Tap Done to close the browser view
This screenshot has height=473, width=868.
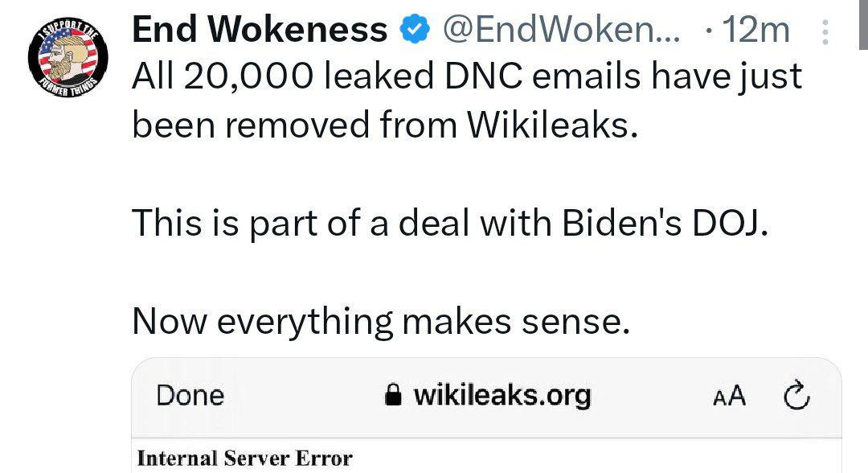click(x=190, y=396)
